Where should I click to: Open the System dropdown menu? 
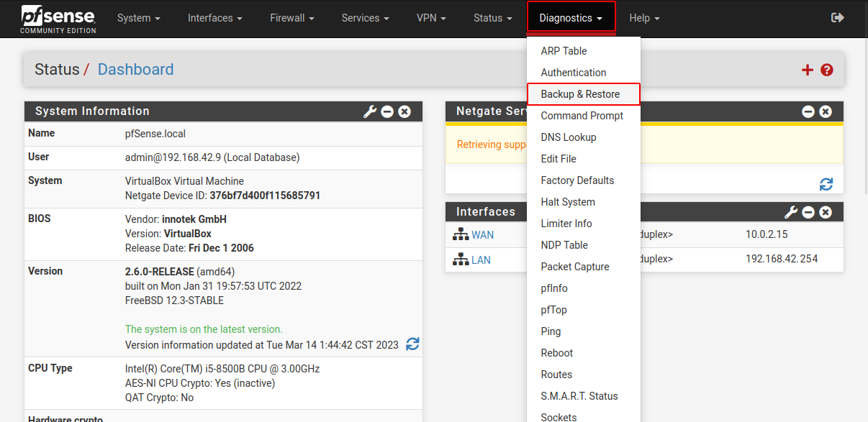click(138, 18)
